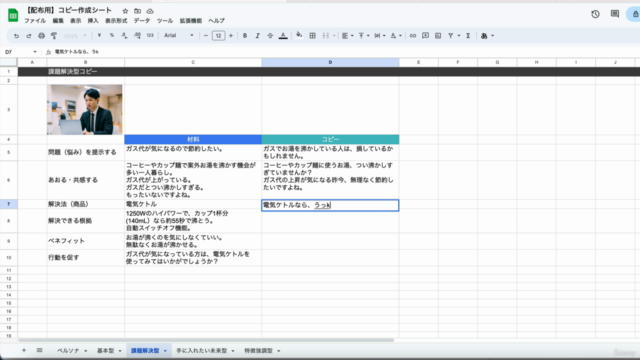
Task: Open the comments panel icon
Action: pos(615,14)
